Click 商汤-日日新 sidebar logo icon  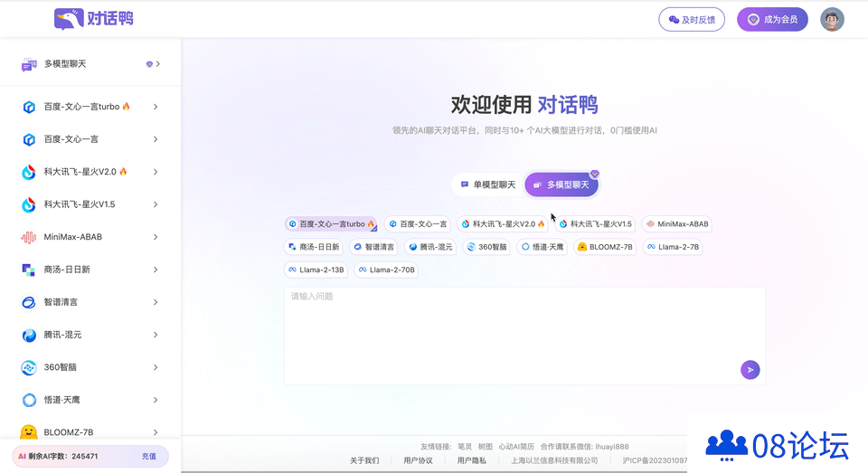(x=29, y=270)
